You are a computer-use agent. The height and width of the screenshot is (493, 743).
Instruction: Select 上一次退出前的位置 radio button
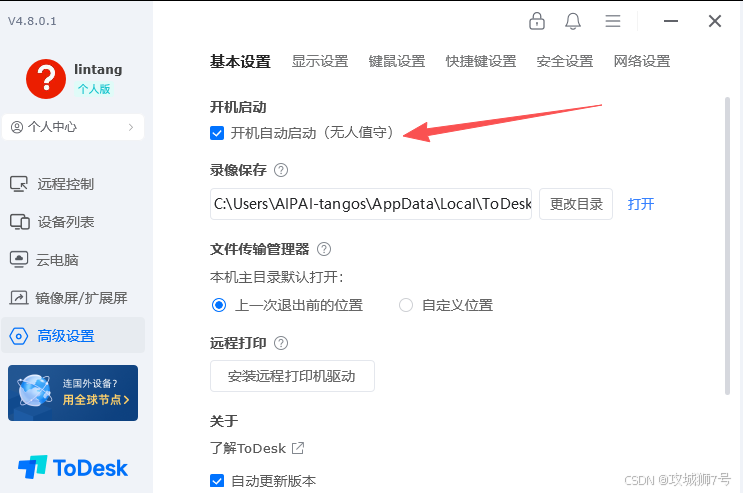click(219, 305)
